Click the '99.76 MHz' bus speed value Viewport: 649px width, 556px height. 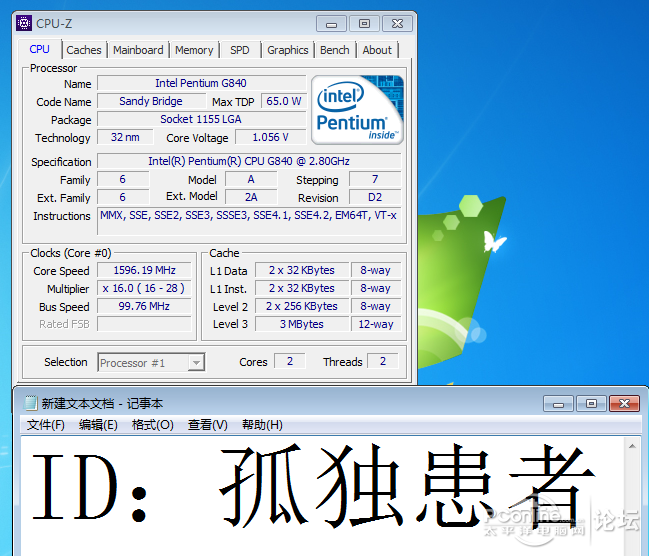pyautogui.click(x=144, y=306)
